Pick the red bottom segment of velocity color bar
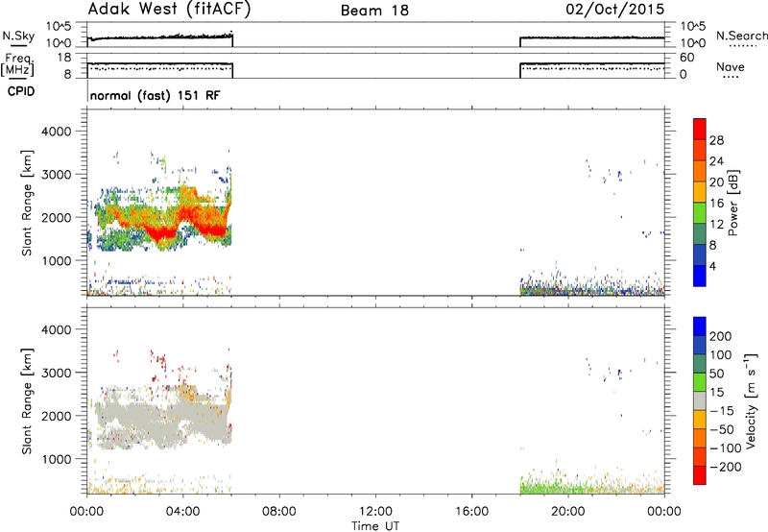The image size is (768, 532). click(700, 475)
